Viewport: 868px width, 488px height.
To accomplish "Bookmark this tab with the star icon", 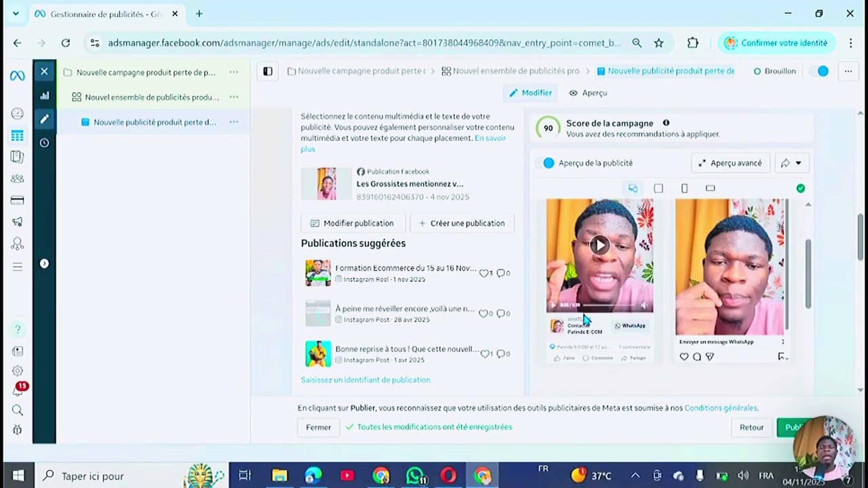I will click(658, 43).
